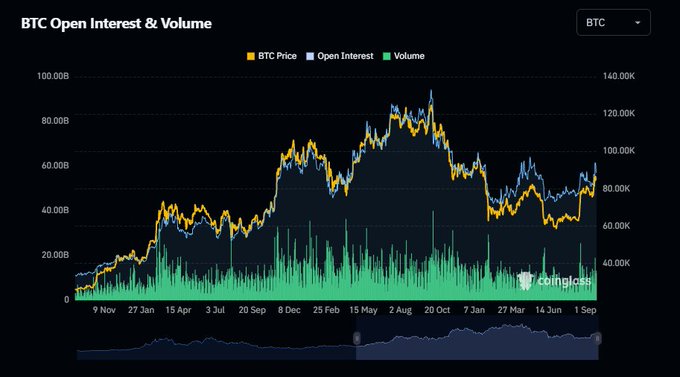Viewport: 680px width, 377px height.
Task: Click the 25 Feb date axis label
Action: [x=326, y=310]
